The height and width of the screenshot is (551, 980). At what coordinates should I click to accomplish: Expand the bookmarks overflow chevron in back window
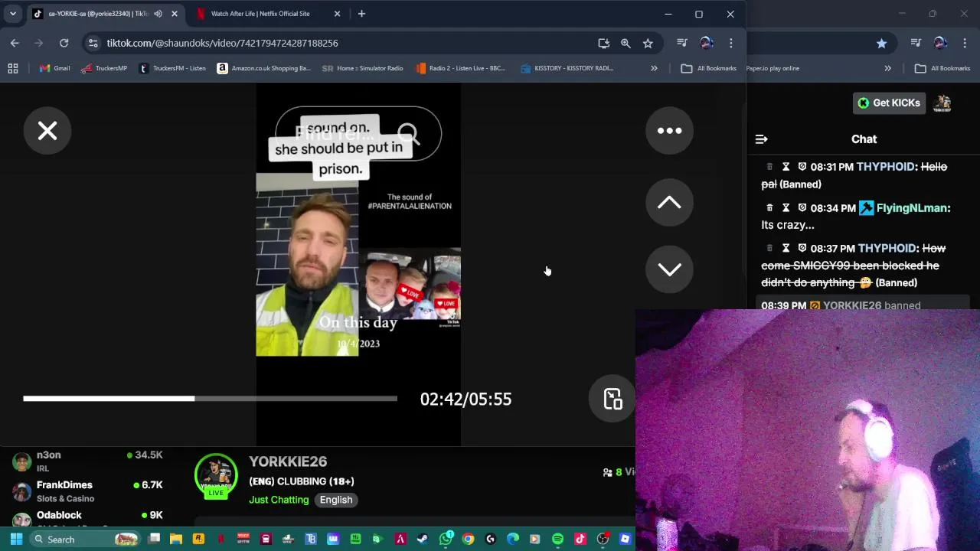tap(887, 68)
